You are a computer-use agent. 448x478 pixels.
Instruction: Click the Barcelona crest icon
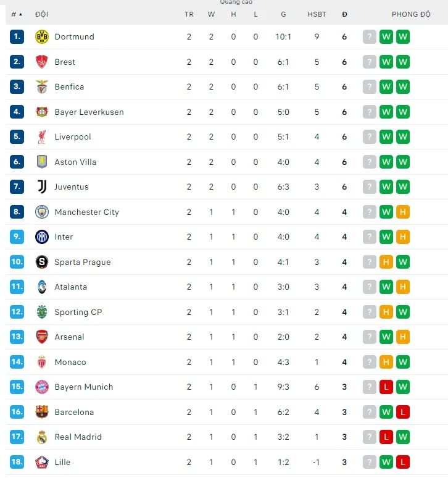click(42, 412)
